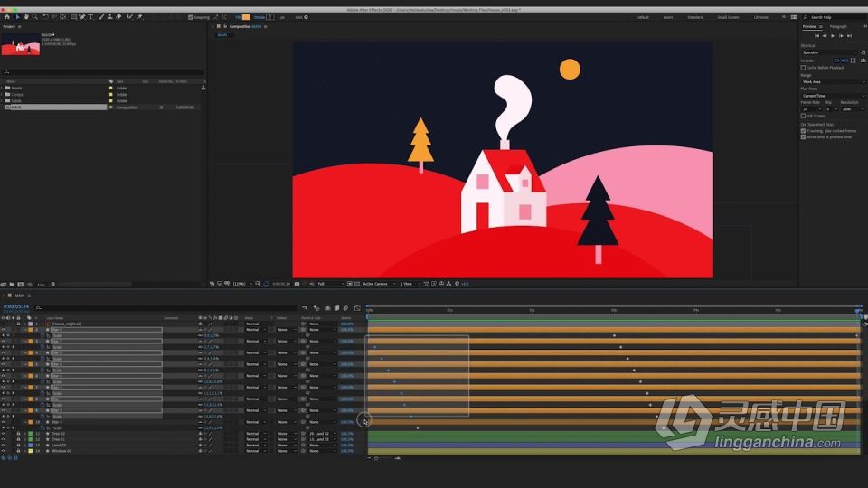This screenshot has width=868, height=488.
Task: Click the Home icon in toolbar
Action: coord(6,17)
